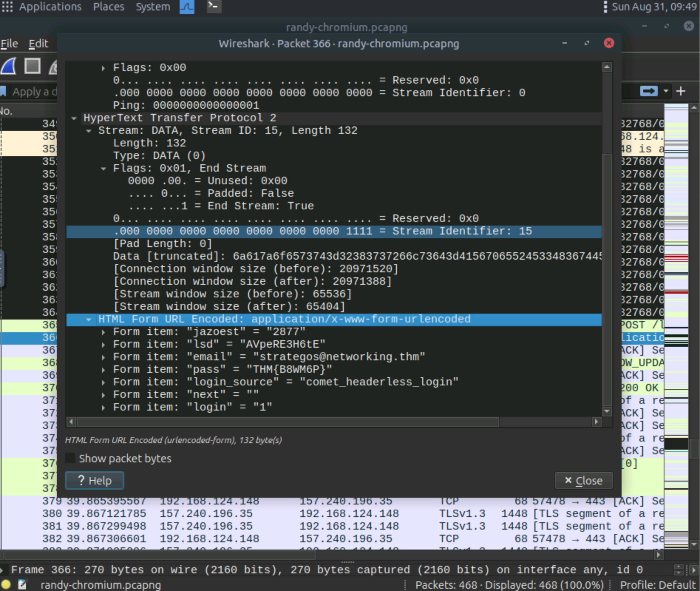Open the Edit menu in main Wireshark window
Screen dimensions: 700x591
click(x=38, y=44)
